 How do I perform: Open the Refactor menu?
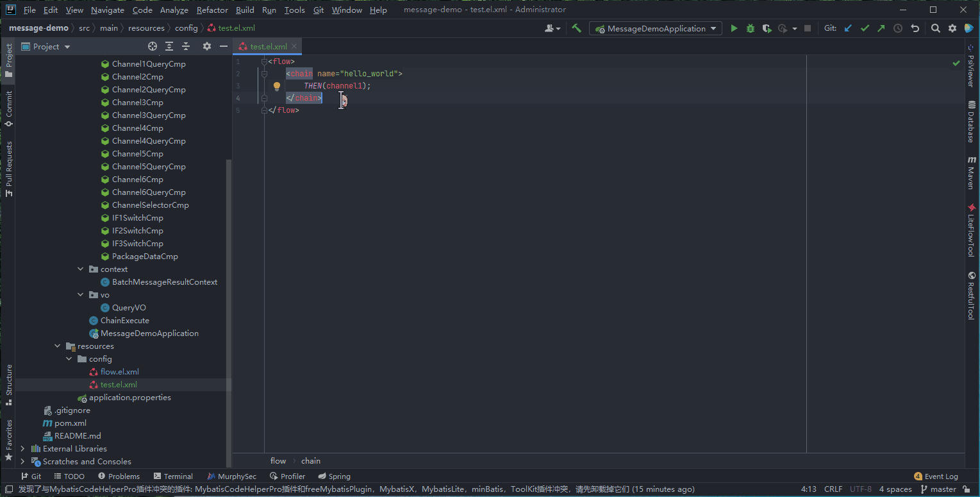212,10
